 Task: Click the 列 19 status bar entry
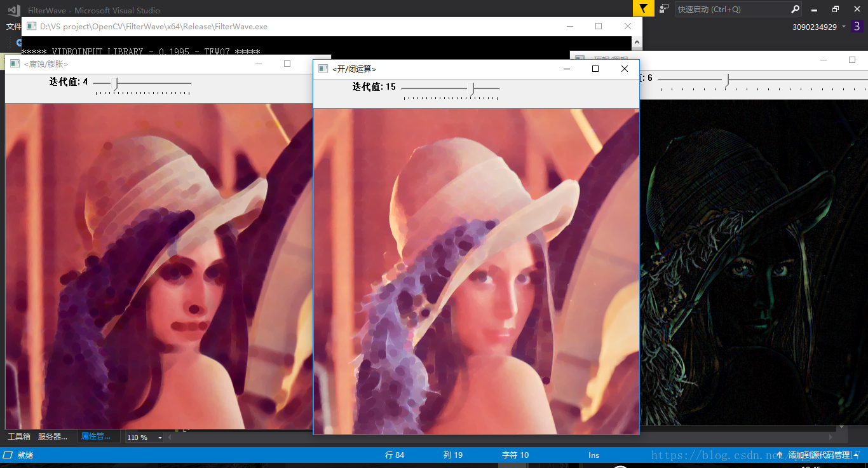[453, 455]
